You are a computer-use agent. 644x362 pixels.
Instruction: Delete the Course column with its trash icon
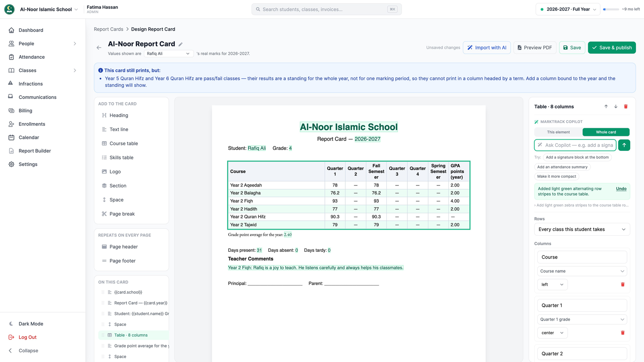tap(623, 284)
